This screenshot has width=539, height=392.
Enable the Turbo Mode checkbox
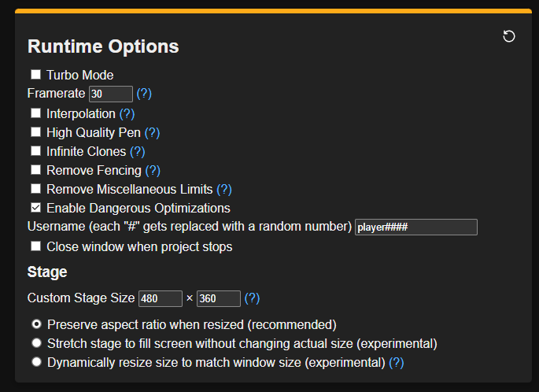coord(36,75)
